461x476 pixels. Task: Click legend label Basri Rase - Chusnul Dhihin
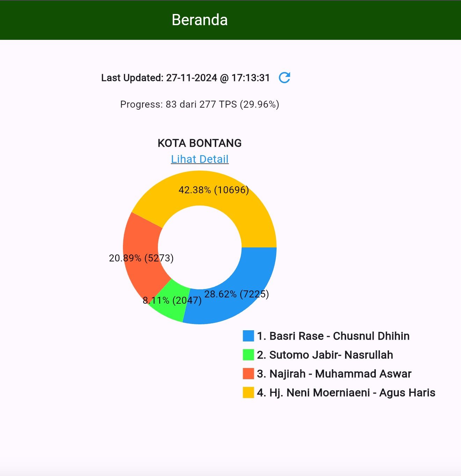pyautogui.click(x=333, y=336)
